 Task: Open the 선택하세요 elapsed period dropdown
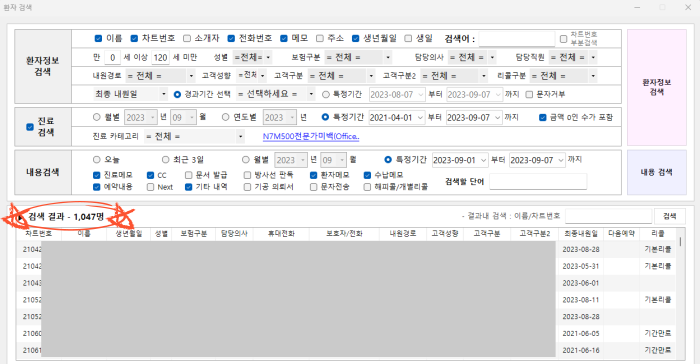click(275, 94)
